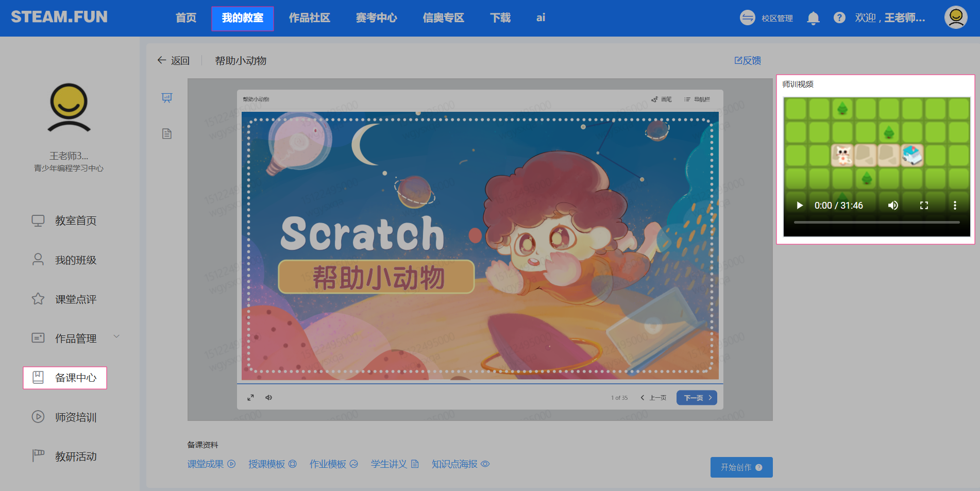Viewport: 980px width, 491px height.
Task: Open the 赛考中心 tab
Action: point(377,18)
